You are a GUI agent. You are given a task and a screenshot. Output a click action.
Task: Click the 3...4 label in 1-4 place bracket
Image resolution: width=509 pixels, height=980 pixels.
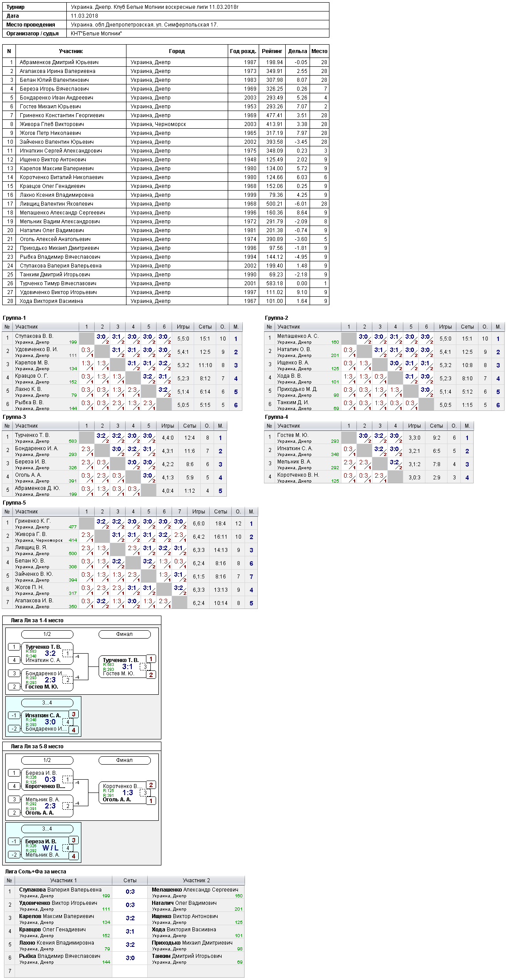[x=47, y=703]
